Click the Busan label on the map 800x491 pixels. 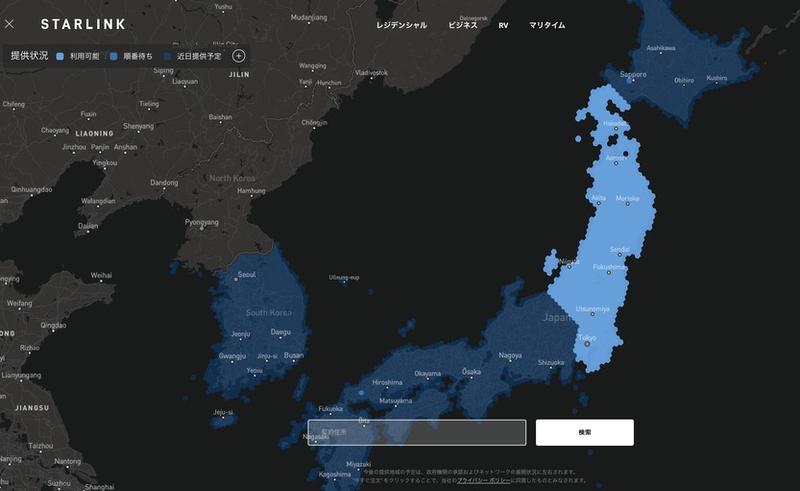(x=293, y=355)
